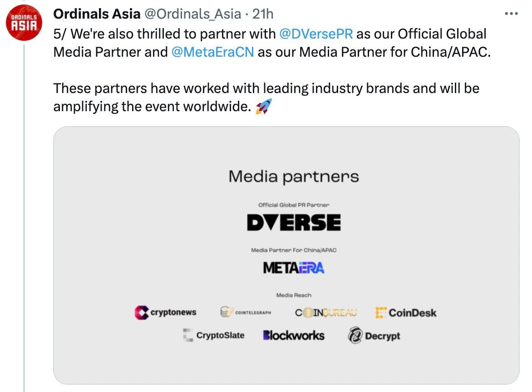Click the DVERSE logo in image
This screenshot has width=532, height=392.
[294, 222]
